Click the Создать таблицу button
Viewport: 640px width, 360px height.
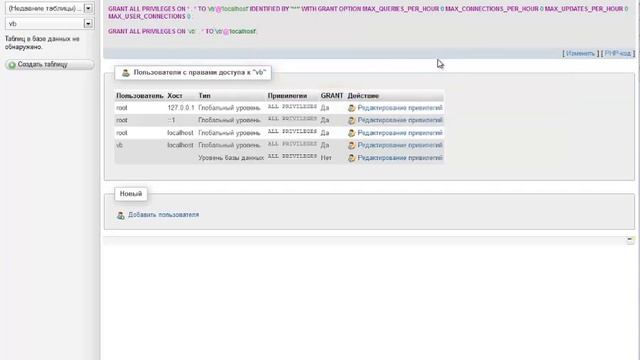pos(50,64)
